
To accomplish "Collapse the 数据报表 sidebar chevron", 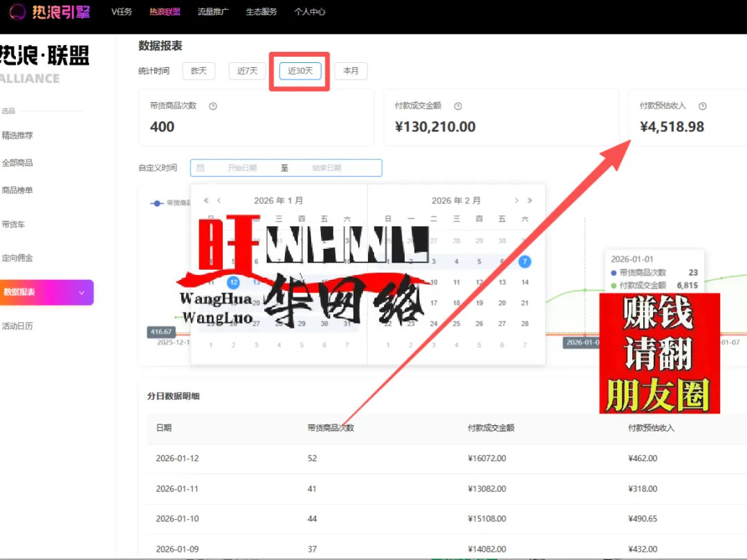I will tap(82, 292).
